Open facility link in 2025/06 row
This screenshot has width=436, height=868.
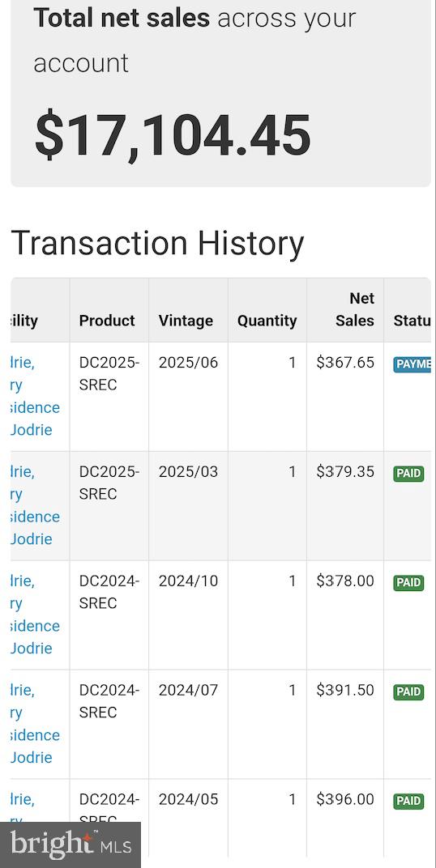coord(35,397)
